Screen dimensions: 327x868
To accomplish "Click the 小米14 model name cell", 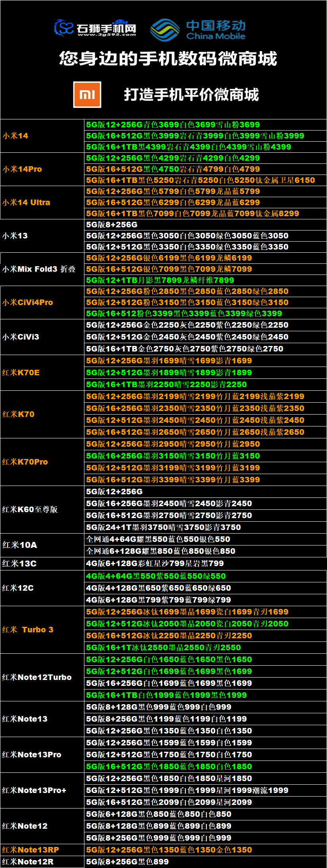I will 42,136.
